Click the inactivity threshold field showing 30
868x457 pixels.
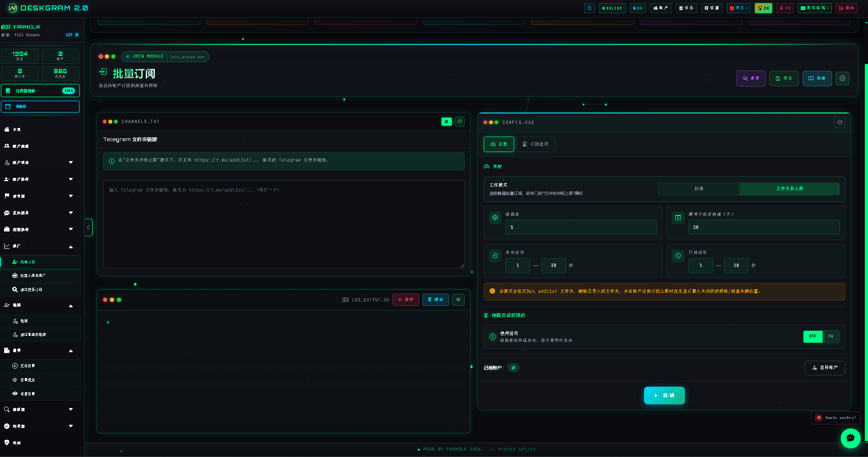(x=764, y=227)
